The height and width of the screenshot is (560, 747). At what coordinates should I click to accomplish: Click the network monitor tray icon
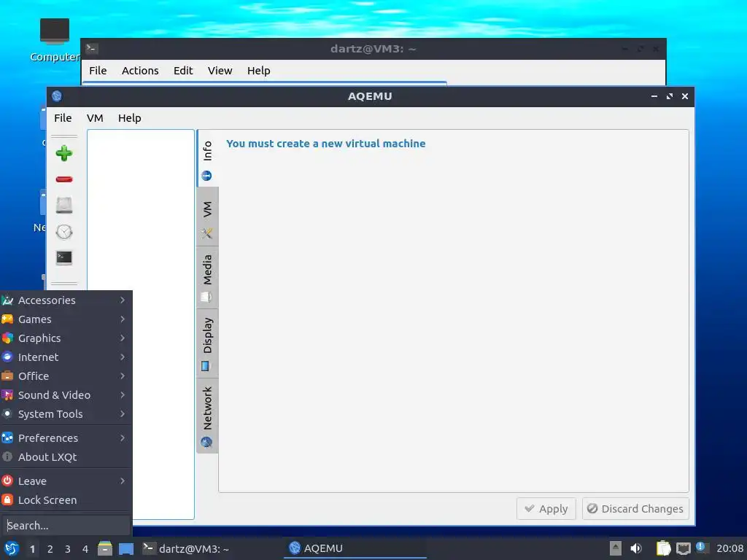tap(684, 548)
